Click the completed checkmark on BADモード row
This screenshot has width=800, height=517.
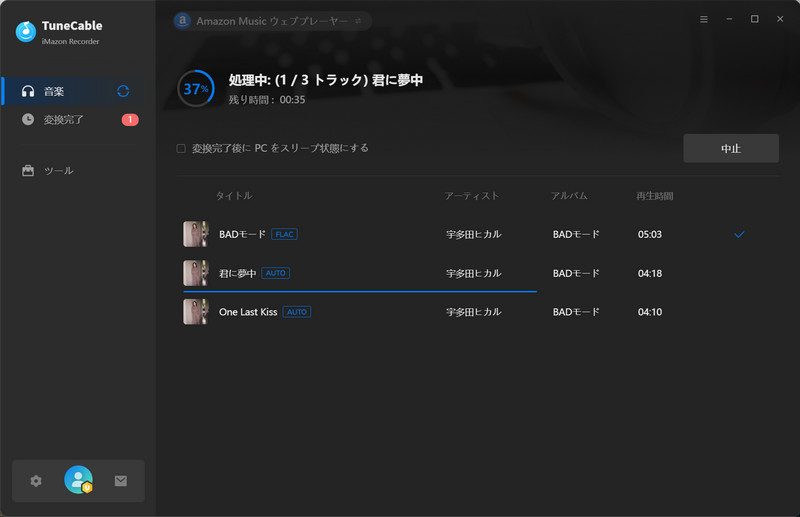point(739,234)
